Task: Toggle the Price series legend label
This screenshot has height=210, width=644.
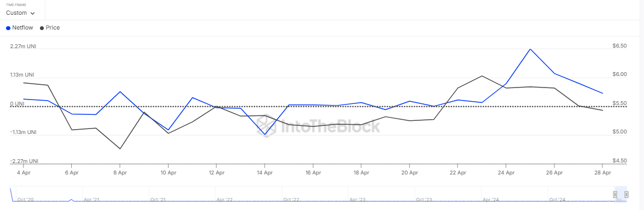Action: coord(53,28)
